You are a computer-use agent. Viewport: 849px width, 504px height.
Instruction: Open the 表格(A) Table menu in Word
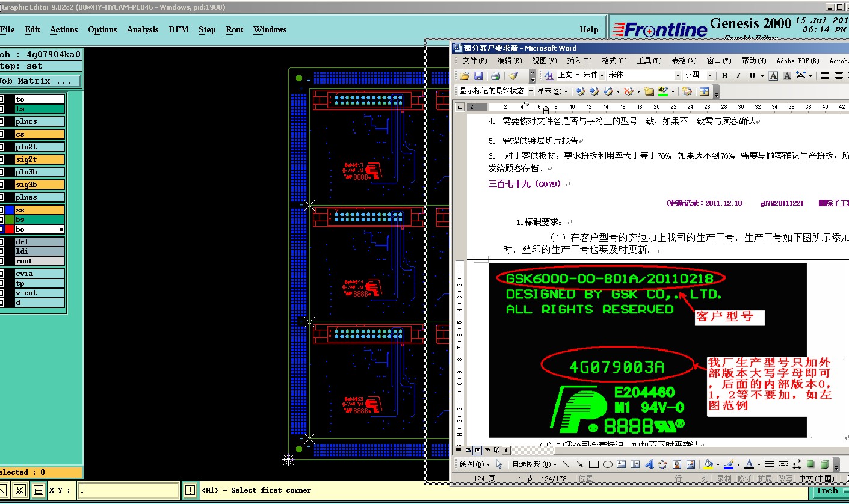pos(684,61)
